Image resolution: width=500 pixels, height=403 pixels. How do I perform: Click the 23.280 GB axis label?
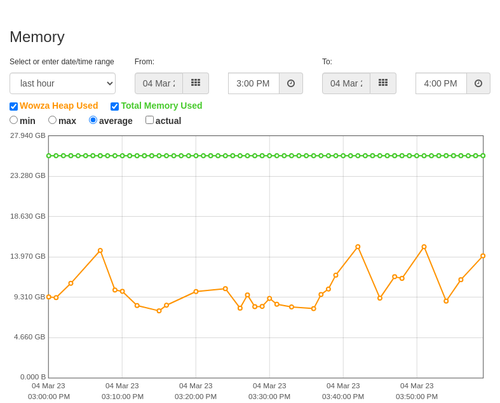(28, 176)
